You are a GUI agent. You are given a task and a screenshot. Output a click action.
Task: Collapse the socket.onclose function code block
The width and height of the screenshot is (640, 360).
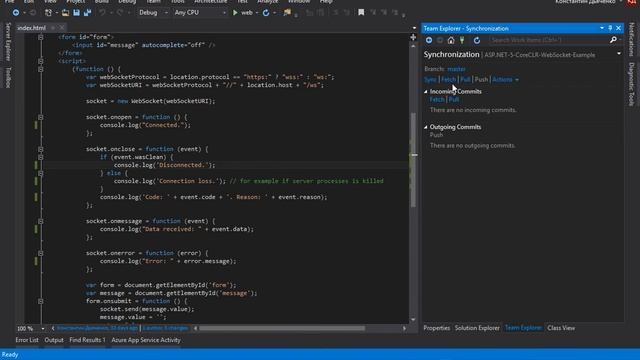coord(41,149)
